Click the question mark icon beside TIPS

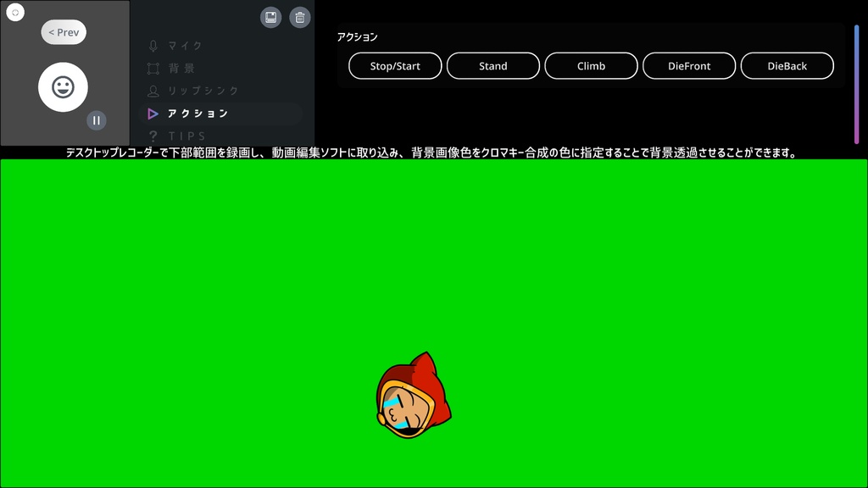[153, 136]
